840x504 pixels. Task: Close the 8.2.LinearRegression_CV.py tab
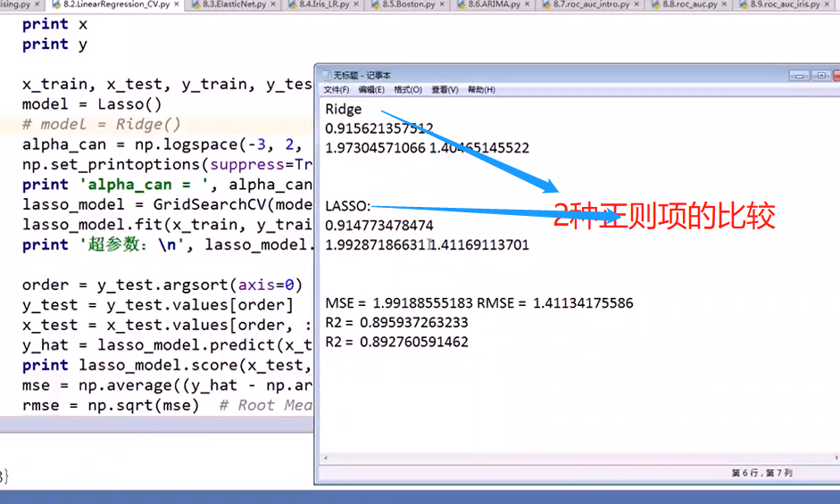177,4
